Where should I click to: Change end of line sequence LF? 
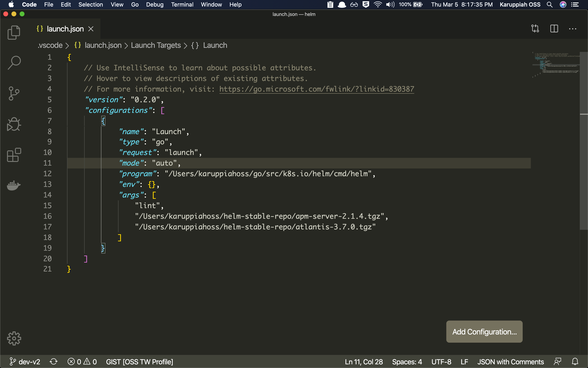[x=464, y=362]
